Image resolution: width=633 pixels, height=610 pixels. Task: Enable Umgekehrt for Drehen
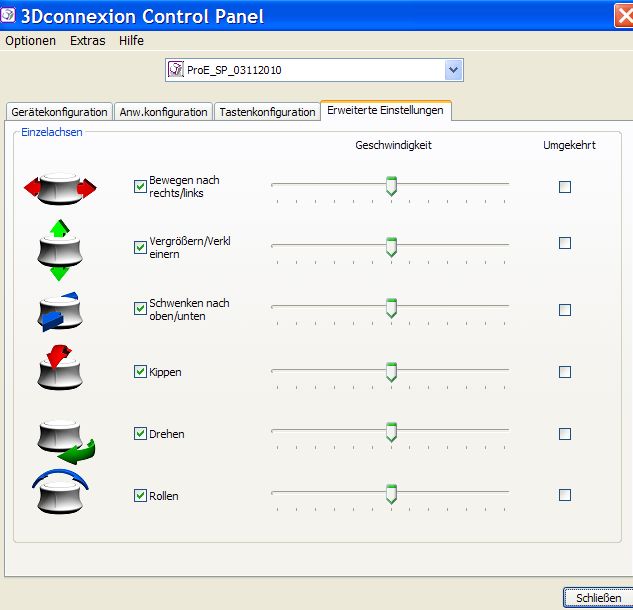565,434
